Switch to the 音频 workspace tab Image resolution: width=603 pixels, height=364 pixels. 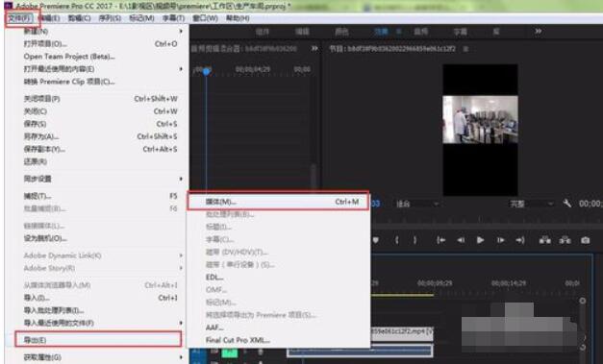click(420, 32)
